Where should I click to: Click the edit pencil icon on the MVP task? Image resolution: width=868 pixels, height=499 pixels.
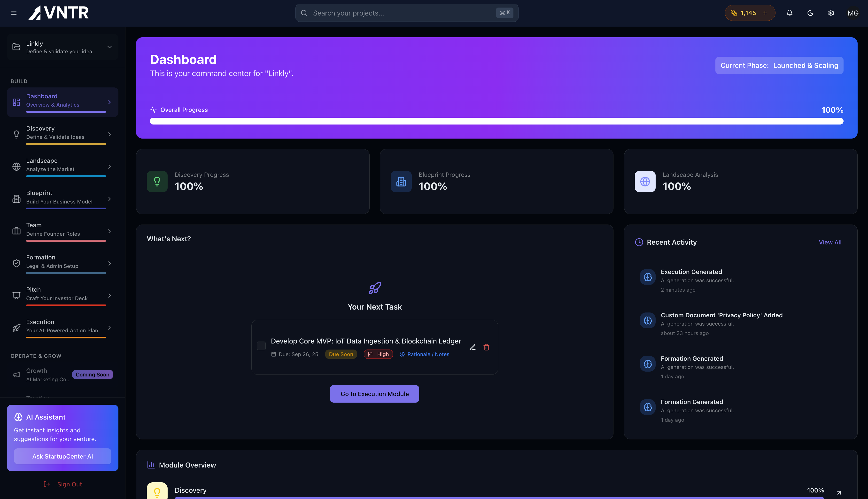tap(473, 347)
